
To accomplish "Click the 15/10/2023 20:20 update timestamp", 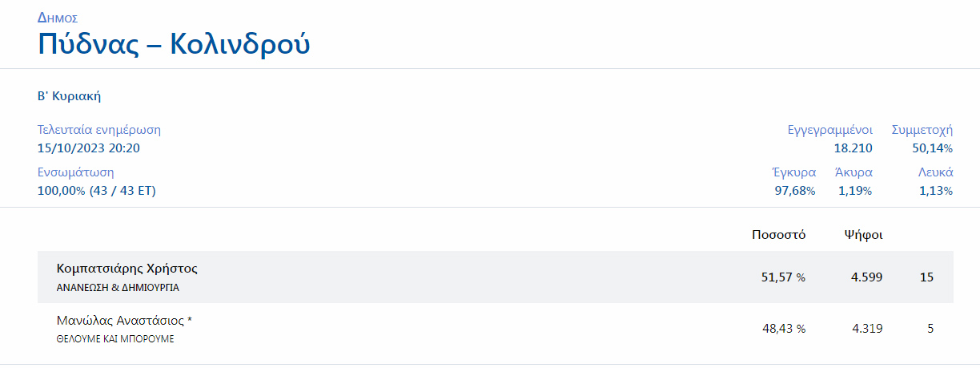I will coord(89,148).
